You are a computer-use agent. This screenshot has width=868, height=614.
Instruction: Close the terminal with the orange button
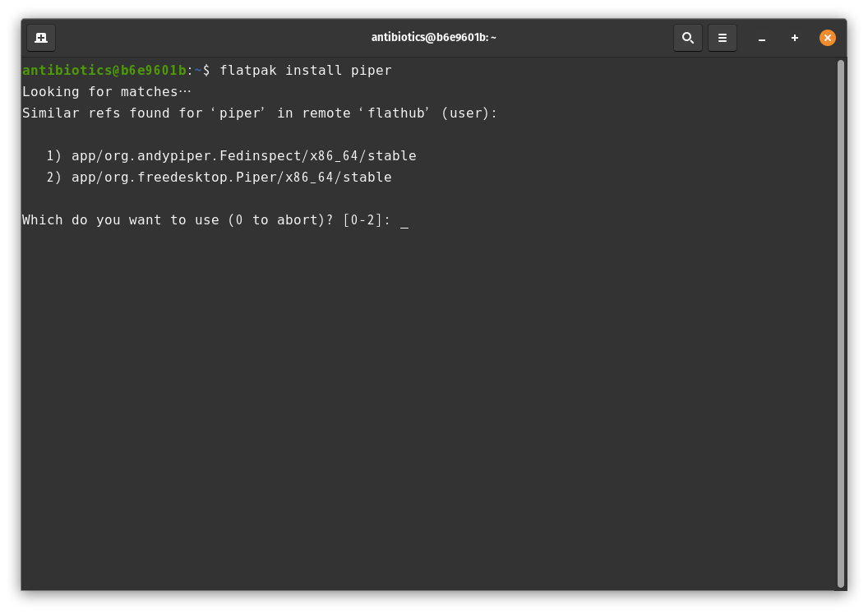tap(828, 38)
